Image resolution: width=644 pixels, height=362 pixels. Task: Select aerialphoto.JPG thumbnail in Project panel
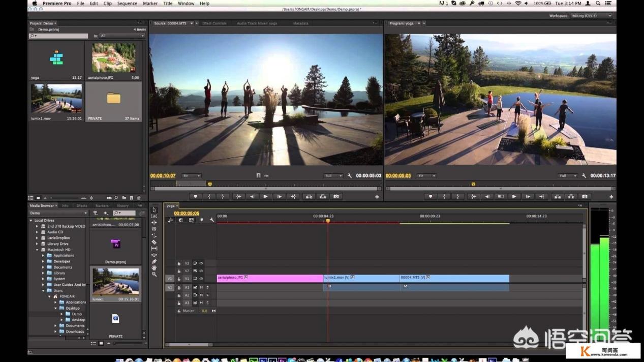[x=113, y=57]
